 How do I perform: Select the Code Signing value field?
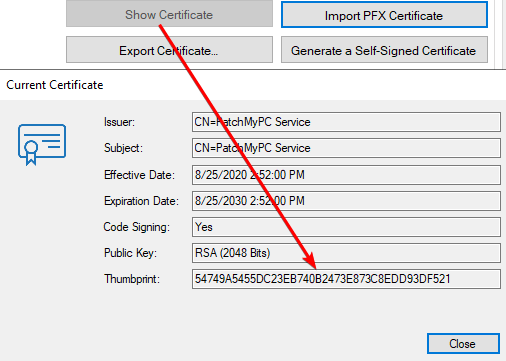coord(346,227)
